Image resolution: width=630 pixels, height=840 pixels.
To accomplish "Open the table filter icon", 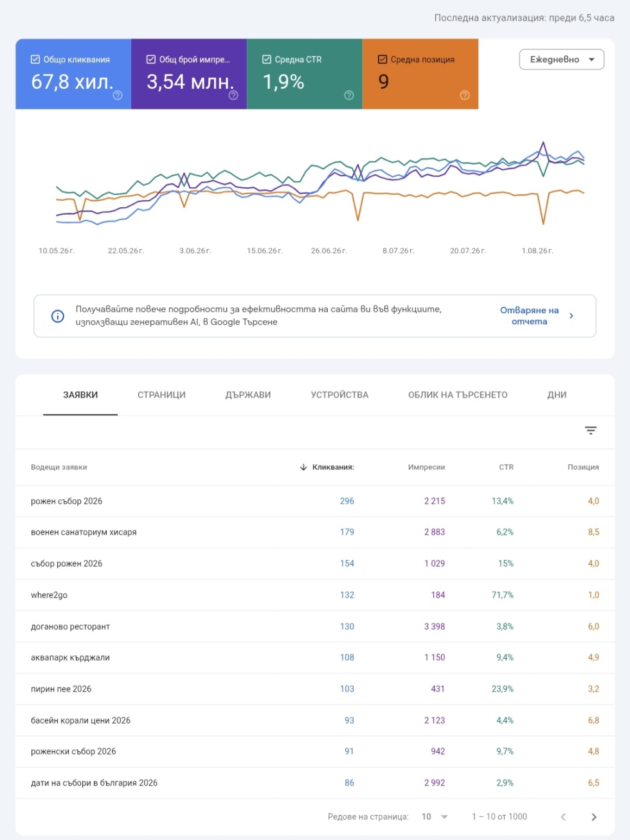I will pyautogui.click(x=591, y=430).
